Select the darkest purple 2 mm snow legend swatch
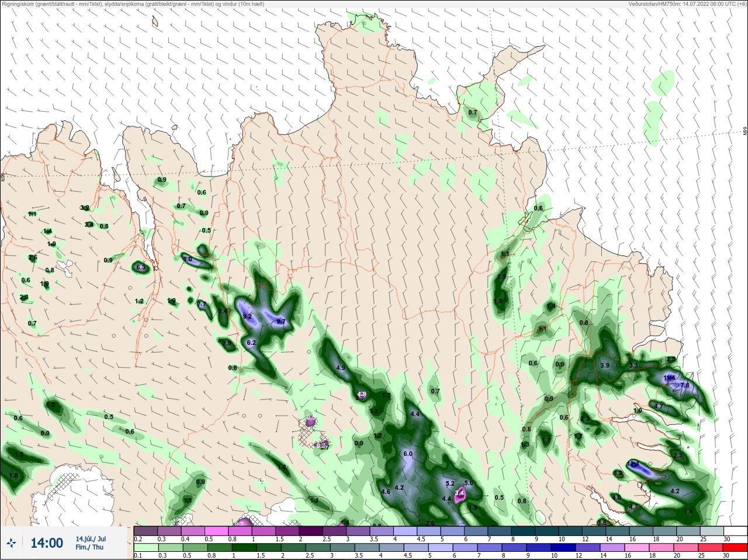The image size is (748, 560). click(311, 531)
